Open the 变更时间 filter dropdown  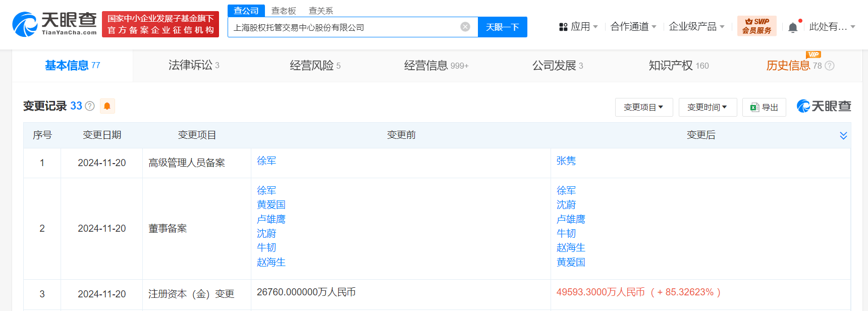708,107
